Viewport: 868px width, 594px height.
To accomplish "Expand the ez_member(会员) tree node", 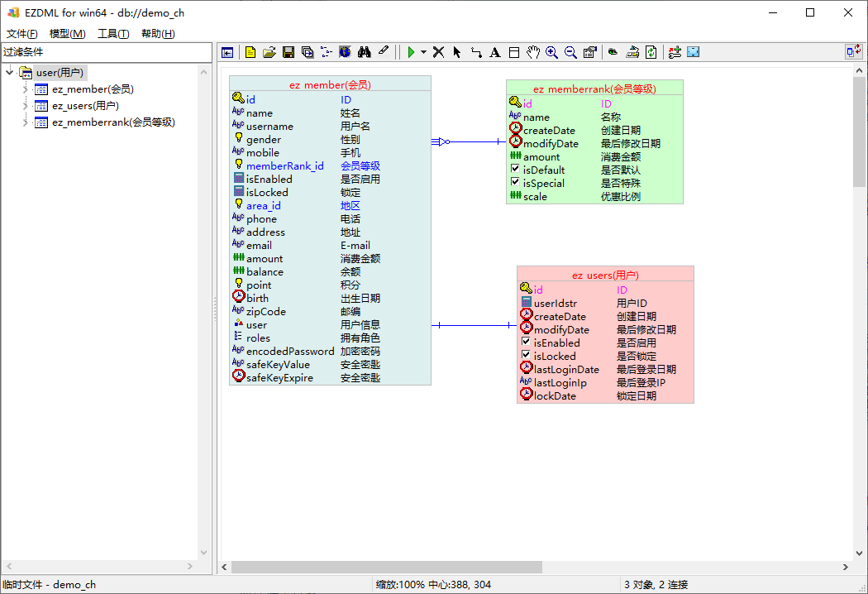I will (26, 89).
